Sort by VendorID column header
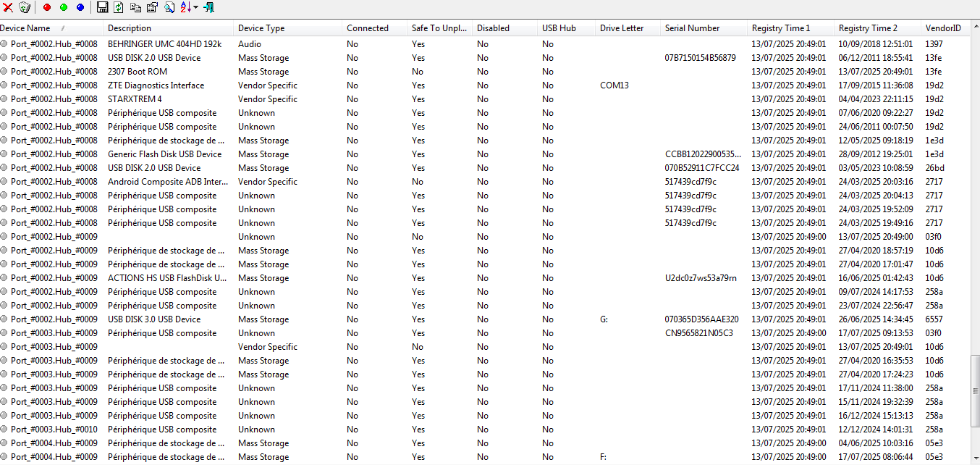The image size is (980, 465). click(945, 28)
